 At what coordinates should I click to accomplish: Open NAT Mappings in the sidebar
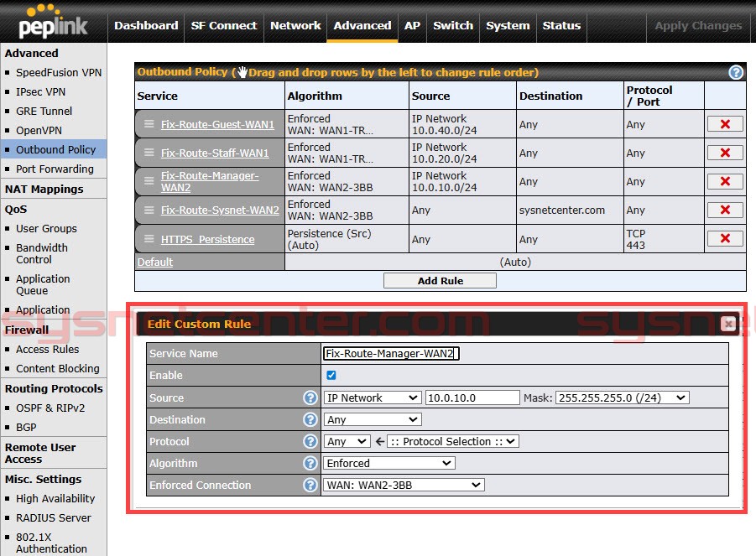(44, 189)
